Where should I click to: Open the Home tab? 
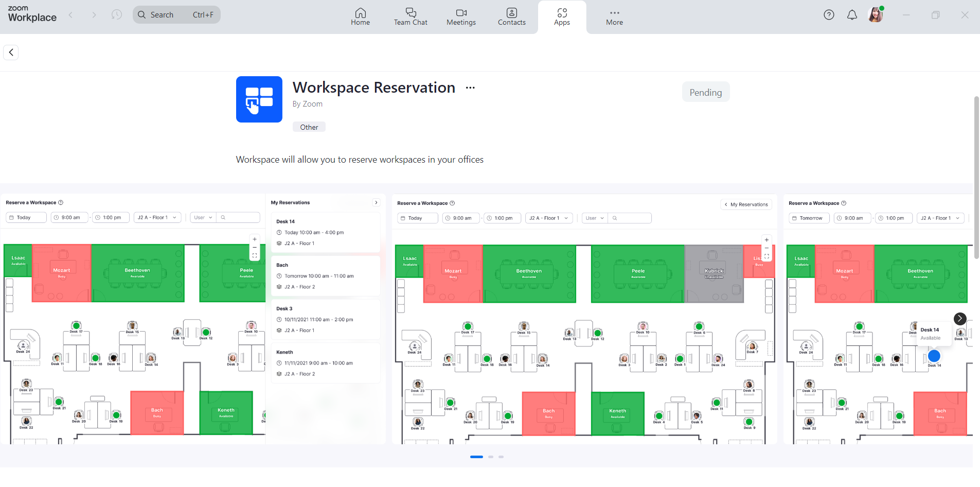point(360,17)
